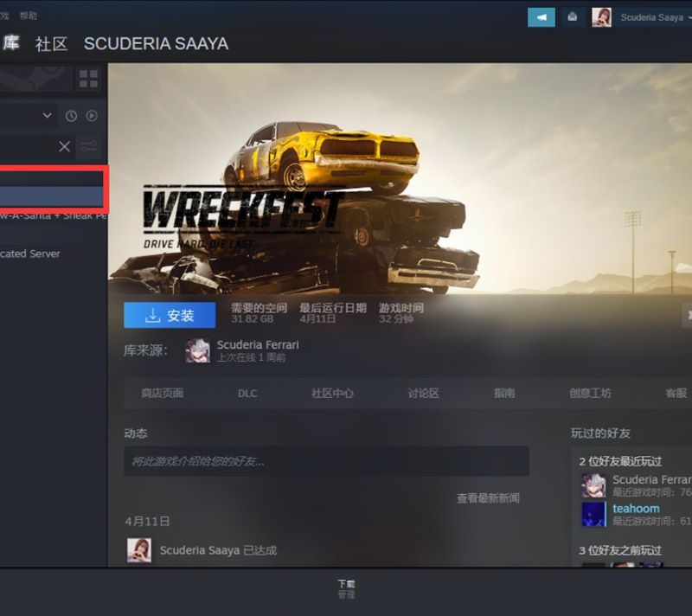Click the Scuderia Saaya avatar in the 动态 feed
Screen dimensions: 692x616
139,550
